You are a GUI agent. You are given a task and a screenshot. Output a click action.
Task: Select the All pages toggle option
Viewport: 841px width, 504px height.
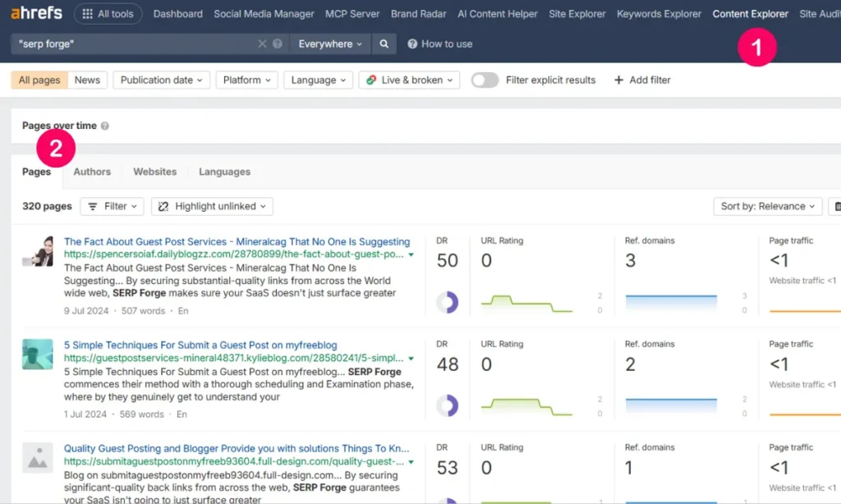39,80
